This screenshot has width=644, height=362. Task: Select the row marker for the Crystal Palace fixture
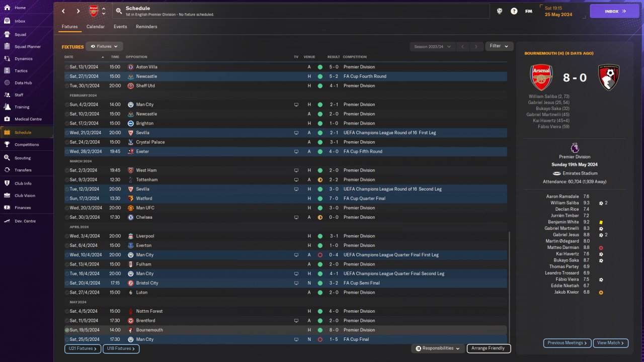pyautogui.click(x=67, y=142)
